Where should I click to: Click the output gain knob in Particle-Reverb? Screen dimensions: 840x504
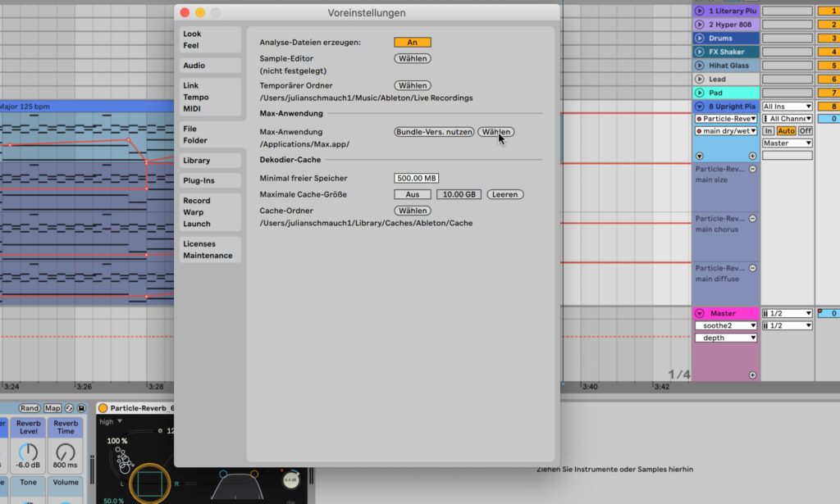(290, 479)
